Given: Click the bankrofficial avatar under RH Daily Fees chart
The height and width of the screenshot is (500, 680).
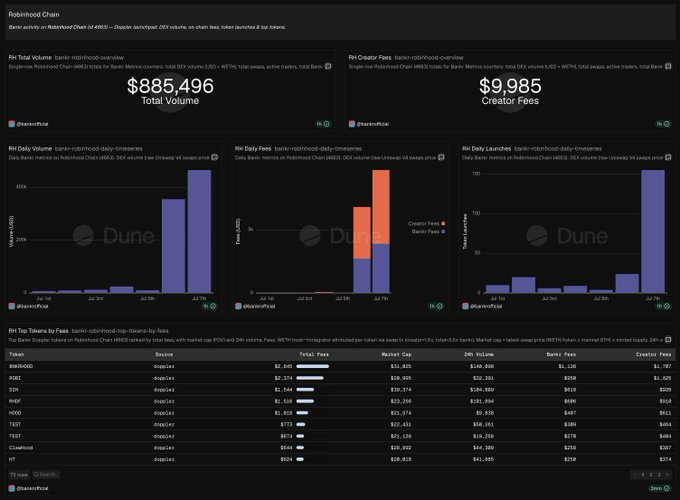Looking at the screenshot, I should pos(238,306).
